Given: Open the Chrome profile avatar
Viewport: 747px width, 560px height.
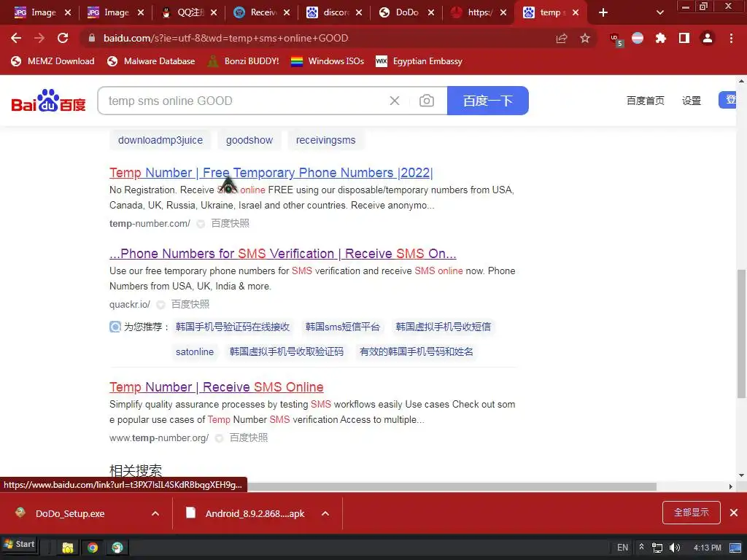Looking at the screenshot, I should [x=708, y=38].
